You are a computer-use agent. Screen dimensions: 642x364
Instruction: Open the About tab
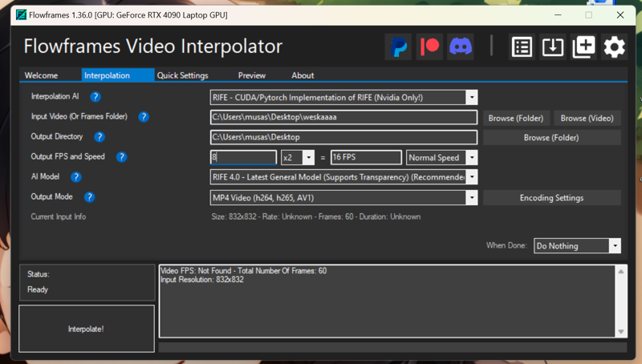[x=303, y=75]
